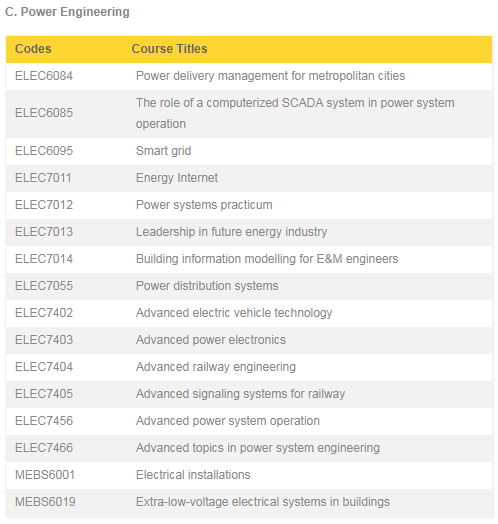The image size is (498, 524).
Task: Click Advanced electric vehicle technology
Action: pyautogui.click(x=234, y=313)
